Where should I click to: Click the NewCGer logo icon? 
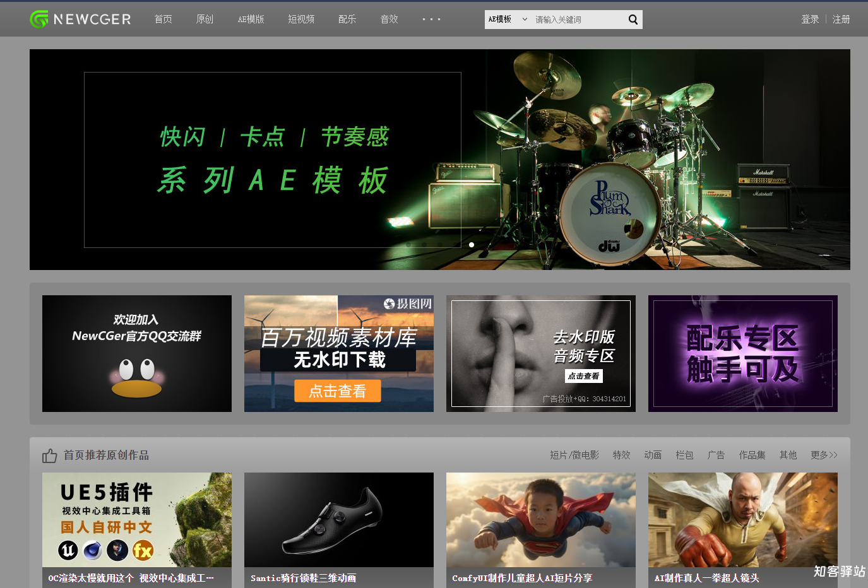click(x=39, y=20)
